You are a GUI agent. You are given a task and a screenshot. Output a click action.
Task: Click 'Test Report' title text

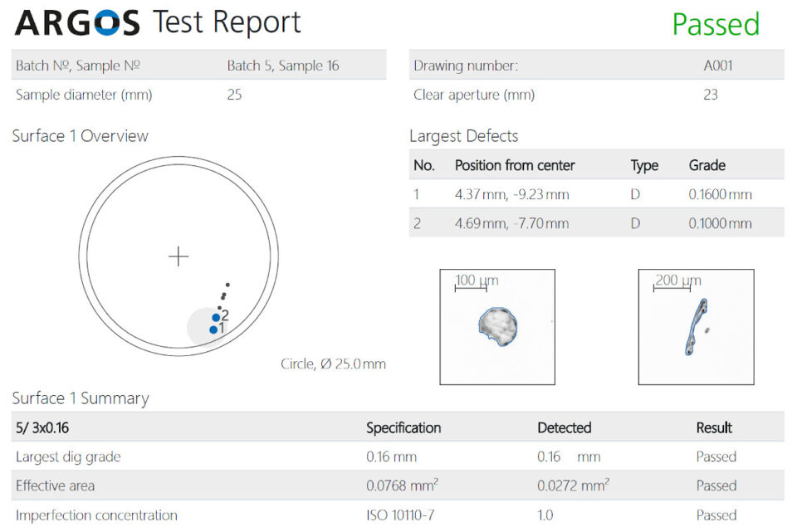(x=227, y=22)
